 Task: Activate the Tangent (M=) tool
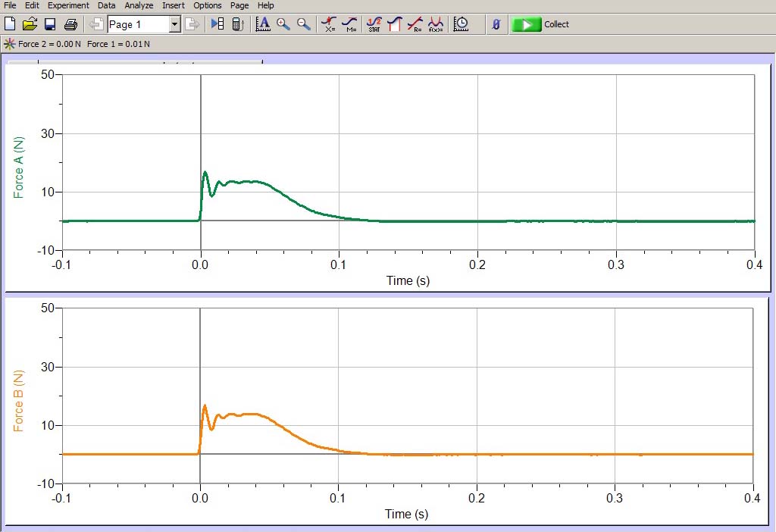coord(349,24)
